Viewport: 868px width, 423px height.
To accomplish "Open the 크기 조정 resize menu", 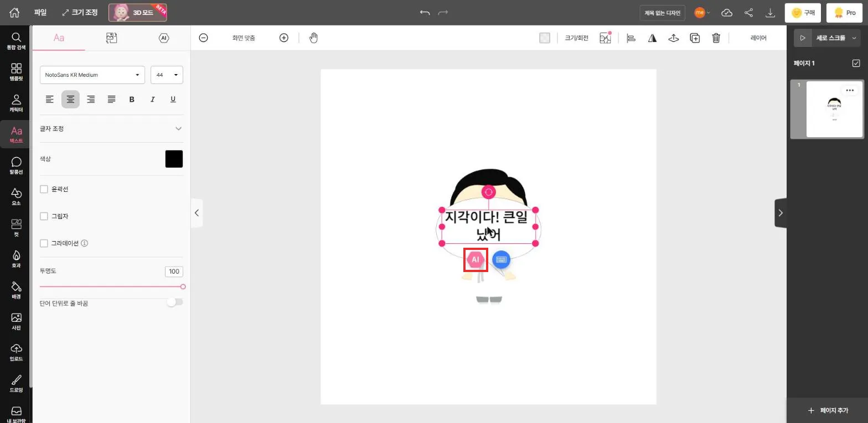I will (x=80, y=12).
